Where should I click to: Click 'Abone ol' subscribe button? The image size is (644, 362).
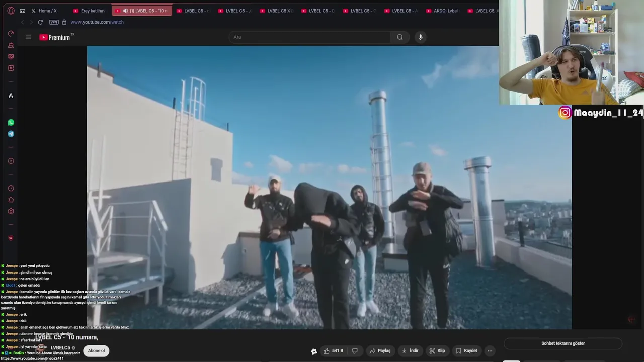coord(96,351)
